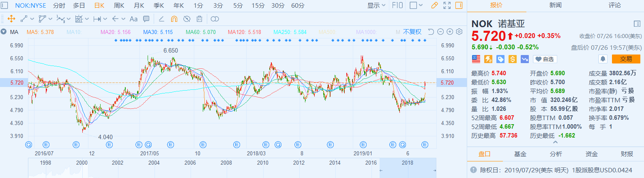The width and height of the screenshot is (644, 178).
Task: Open F10 company info
Action: pyautogui.click(x=397, y=5)
